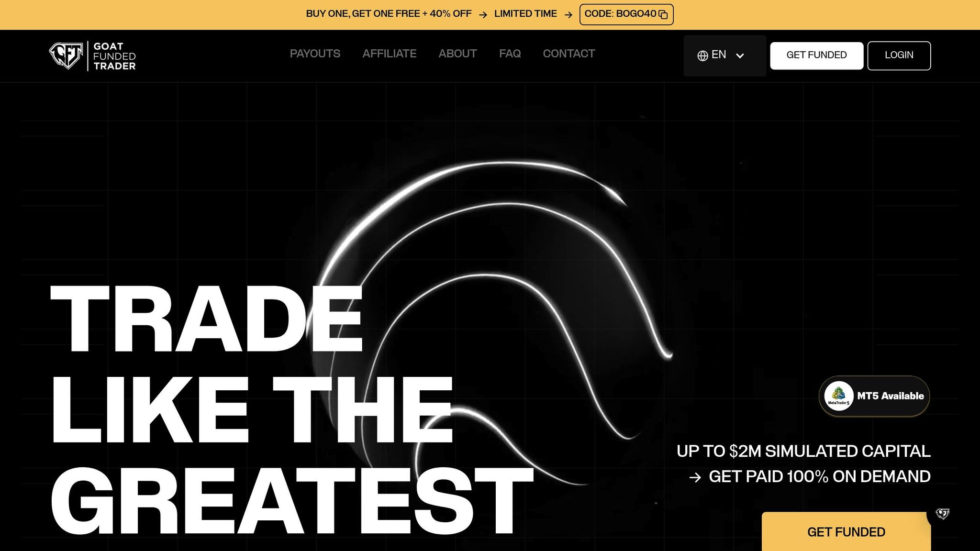
Task: Go to the AFFILIATE page
Action: coord(389,54)
